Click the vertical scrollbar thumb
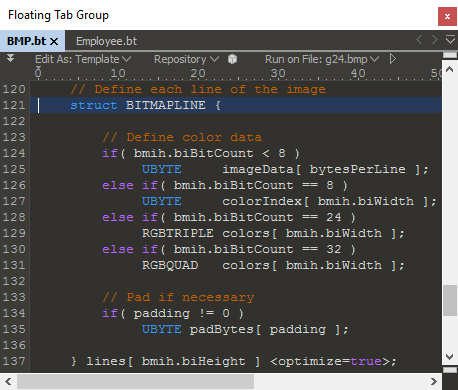 450,300
